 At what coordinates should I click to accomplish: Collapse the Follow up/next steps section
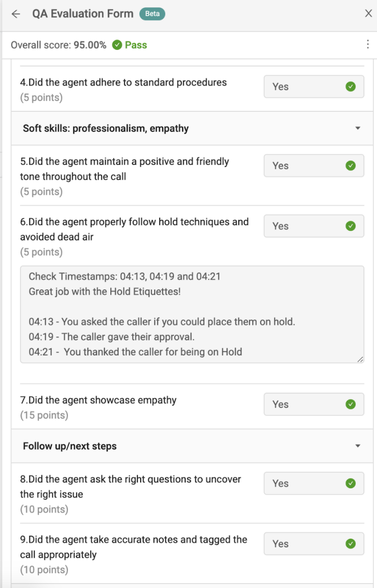point(357,446)
